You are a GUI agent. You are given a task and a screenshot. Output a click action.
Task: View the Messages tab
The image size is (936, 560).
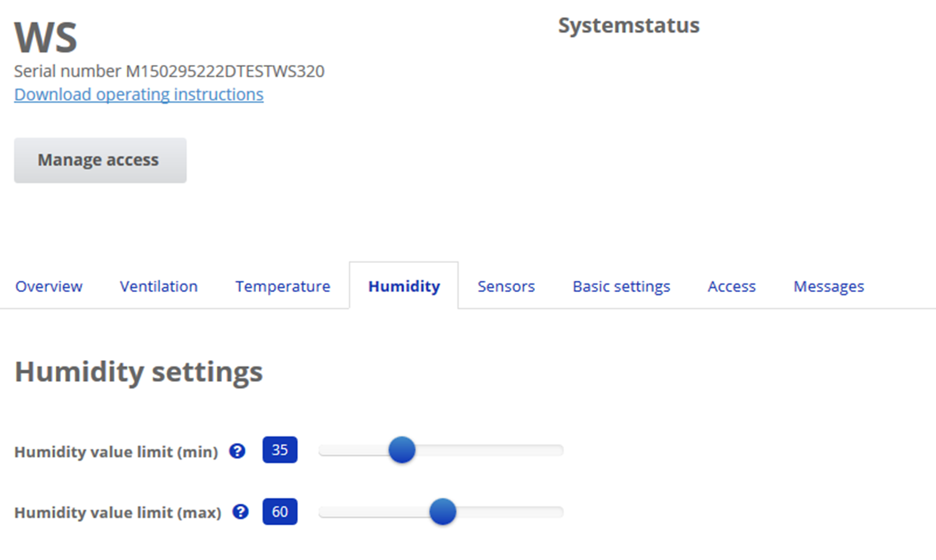828,286
